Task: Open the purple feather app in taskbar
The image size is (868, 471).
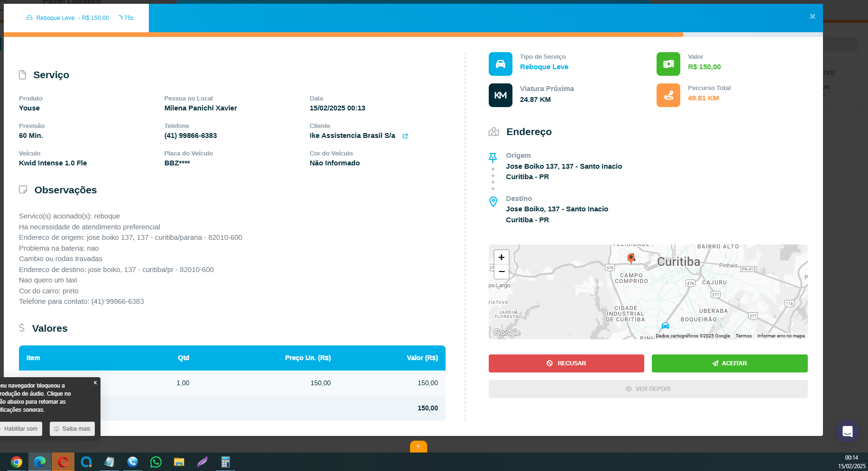Action: click(202, 462)
